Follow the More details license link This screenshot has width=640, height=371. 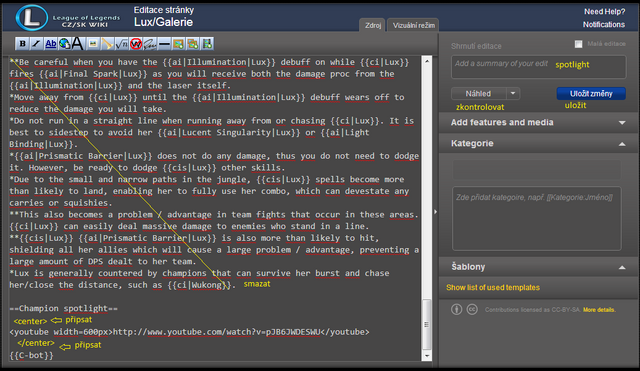599,310
